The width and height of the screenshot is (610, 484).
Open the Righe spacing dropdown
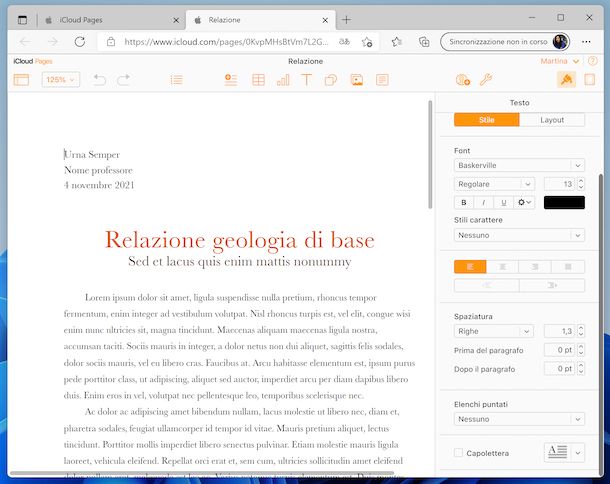[x=494, y=331]
